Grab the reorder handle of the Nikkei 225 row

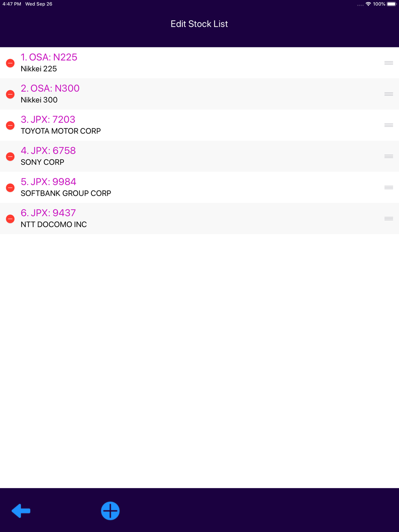pyautogui.click(x=389, y=63)
